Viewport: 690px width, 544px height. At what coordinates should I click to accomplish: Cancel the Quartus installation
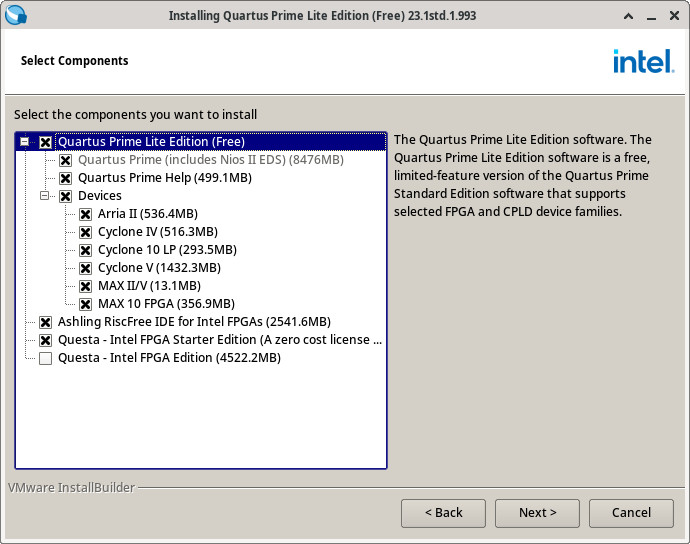631,513
